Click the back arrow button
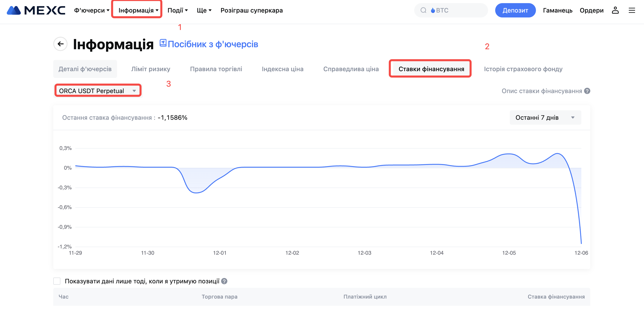The width and height of the screenshot is (644, 312). [x=60, y=44]
